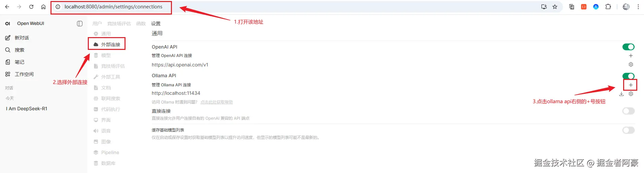Viewport: 644px width, 173px height.
Task: Reload the browser page
Action: 31,7
